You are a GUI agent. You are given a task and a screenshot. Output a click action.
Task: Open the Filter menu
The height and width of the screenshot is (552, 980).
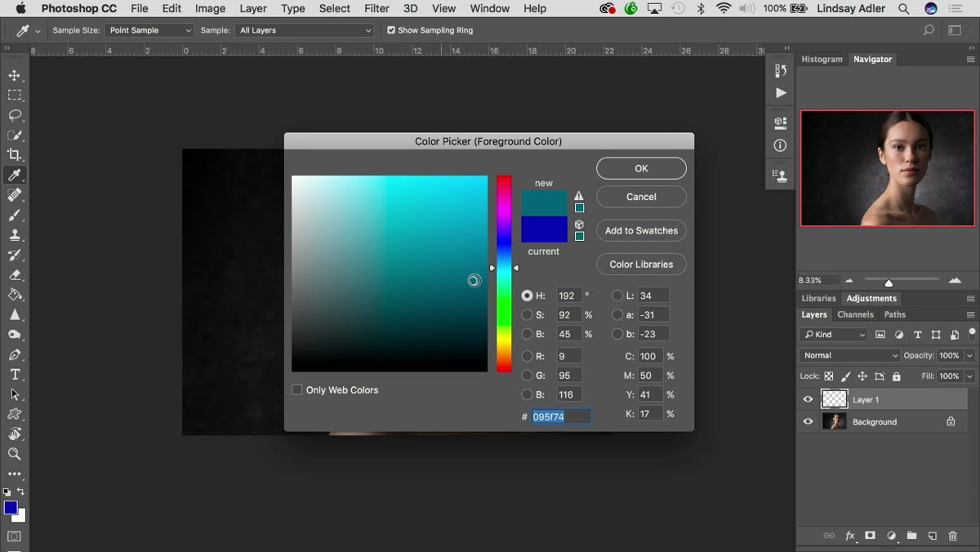(376, 8)
